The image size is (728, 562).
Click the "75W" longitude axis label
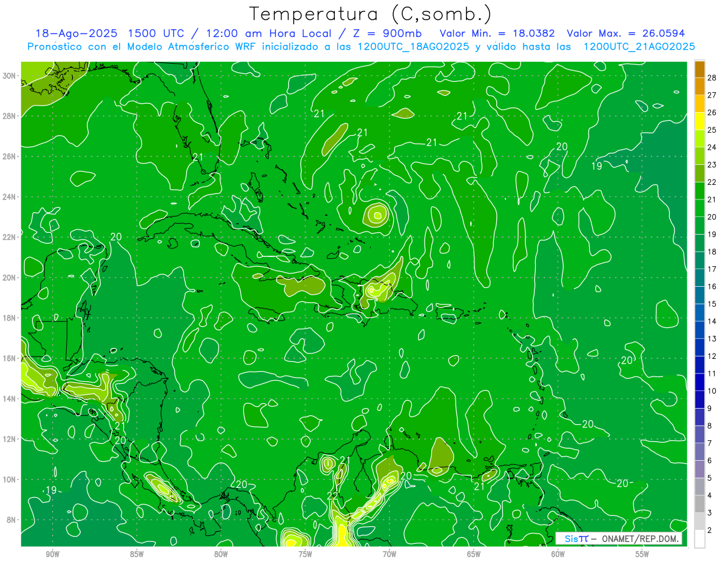(305, 554)
